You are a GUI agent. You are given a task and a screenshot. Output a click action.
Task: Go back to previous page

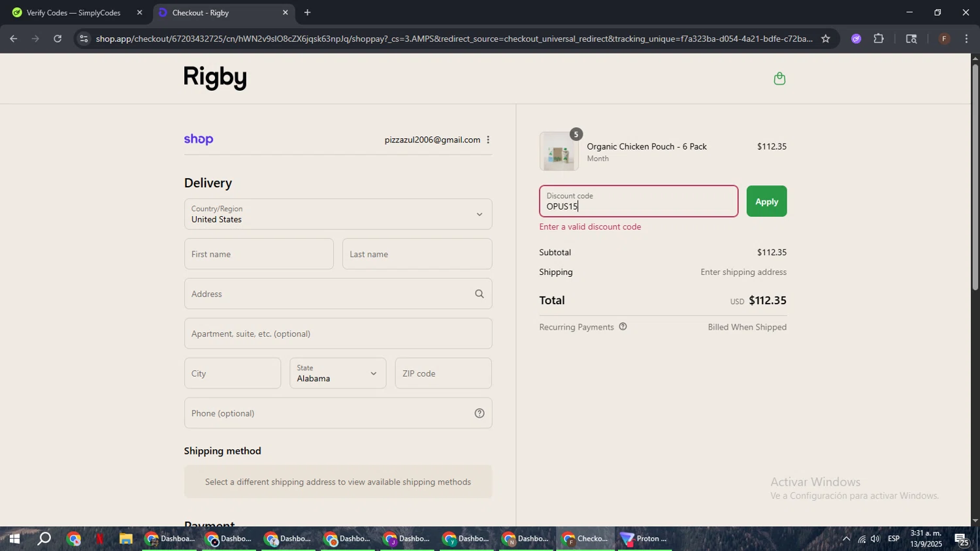tap(13, 39)
